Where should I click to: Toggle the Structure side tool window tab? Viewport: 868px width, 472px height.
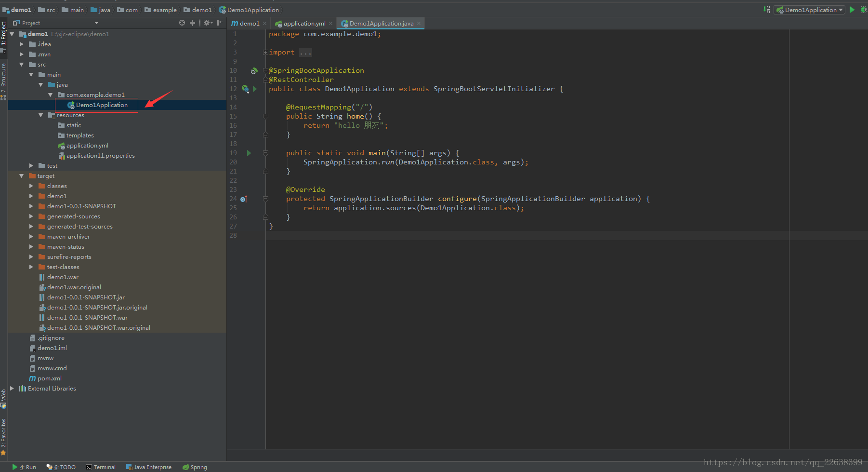3,81
